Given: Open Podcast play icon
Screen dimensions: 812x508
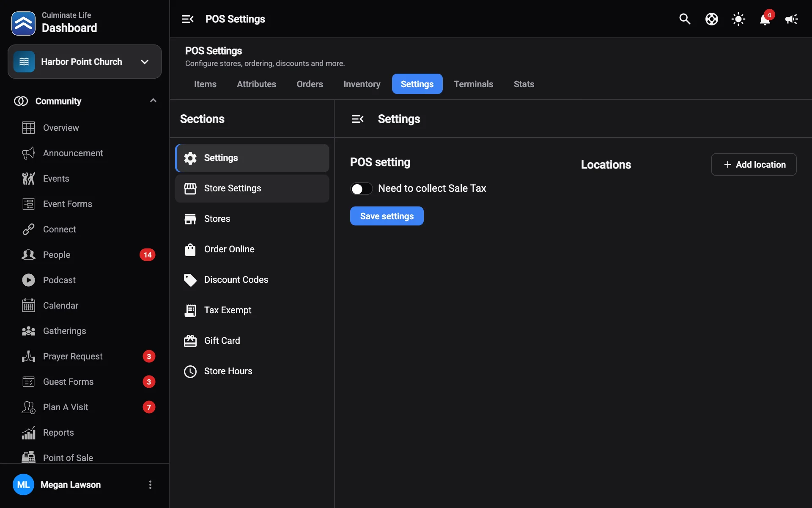Looking at the screenshot, I should tap(28, 280).
